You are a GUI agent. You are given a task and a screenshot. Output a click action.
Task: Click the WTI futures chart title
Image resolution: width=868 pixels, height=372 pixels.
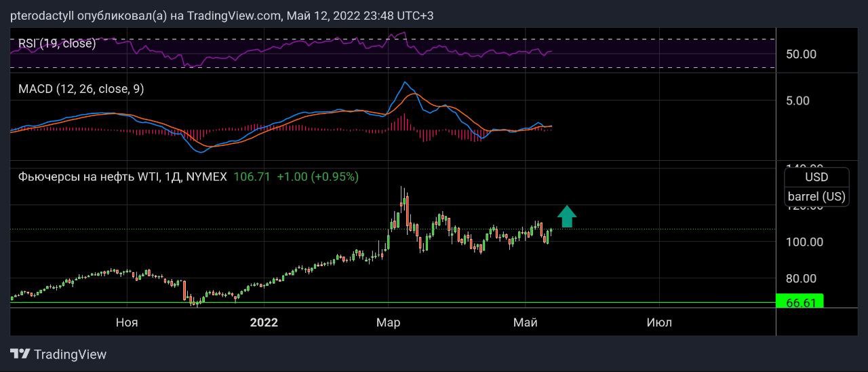pos(122,176)
